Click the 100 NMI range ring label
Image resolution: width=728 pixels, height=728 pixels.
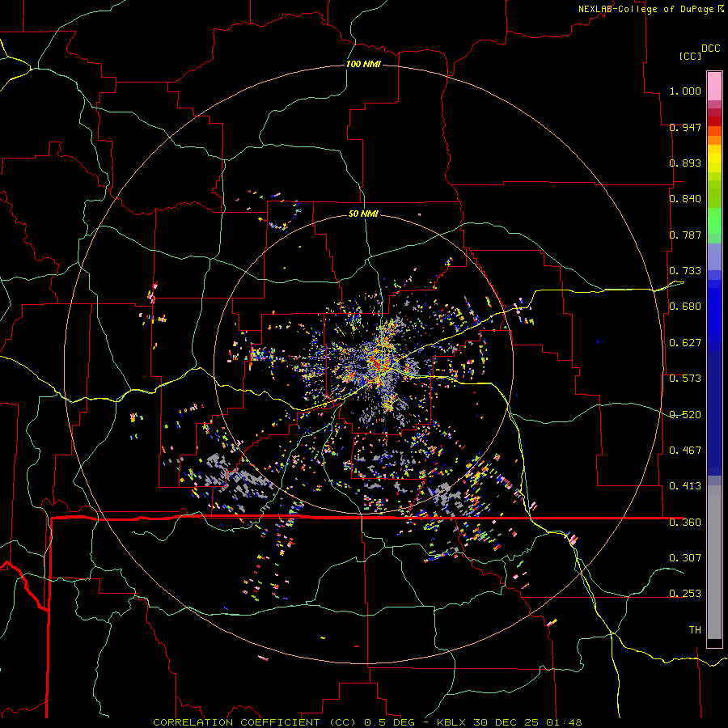(x=363, y=64)
